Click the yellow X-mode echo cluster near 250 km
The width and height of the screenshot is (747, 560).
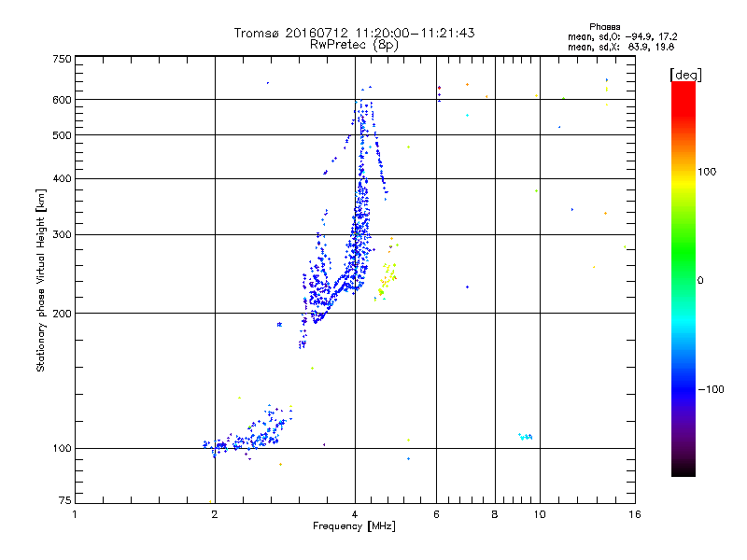tap(387, 281)
